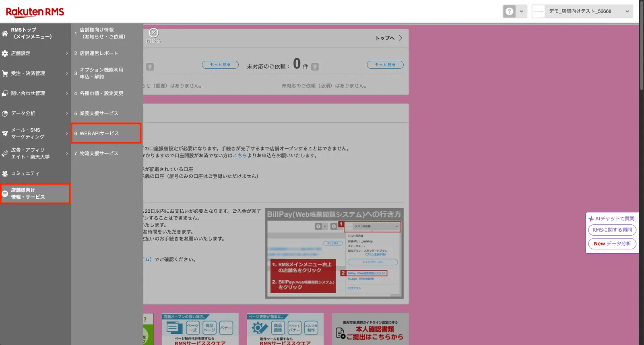Click the RMSに関する質問 button
The height and width of the screenshot is (345, 644).
612,230
